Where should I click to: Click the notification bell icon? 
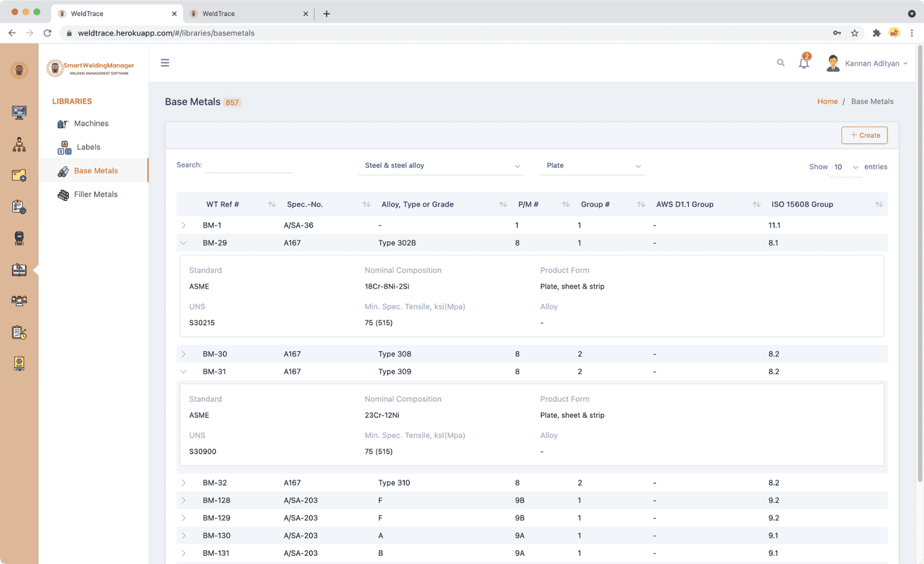pyautogui.click(x=804, y=62)
